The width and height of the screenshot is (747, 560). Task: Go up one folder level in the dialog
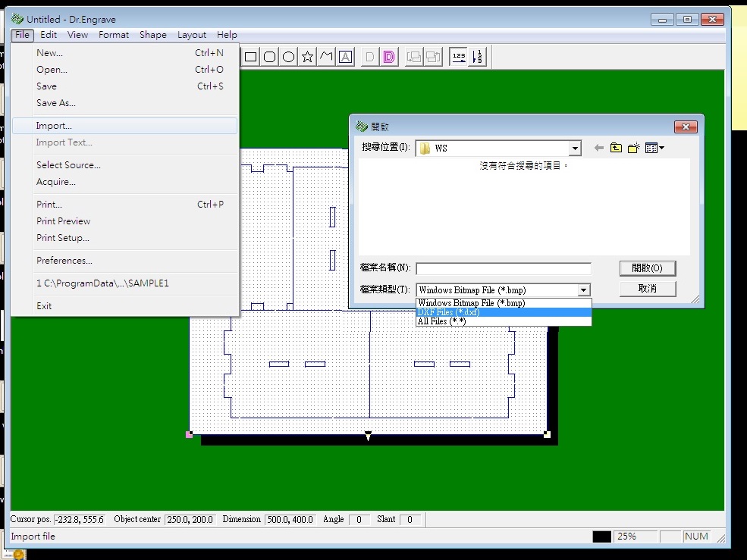click(616, 148)
